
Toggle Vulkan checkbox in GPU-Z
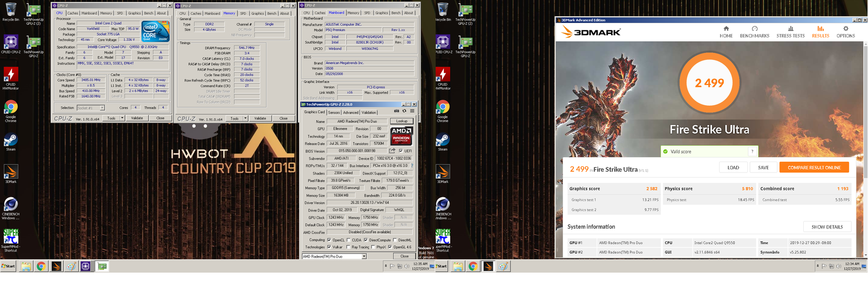click(329, 247)
